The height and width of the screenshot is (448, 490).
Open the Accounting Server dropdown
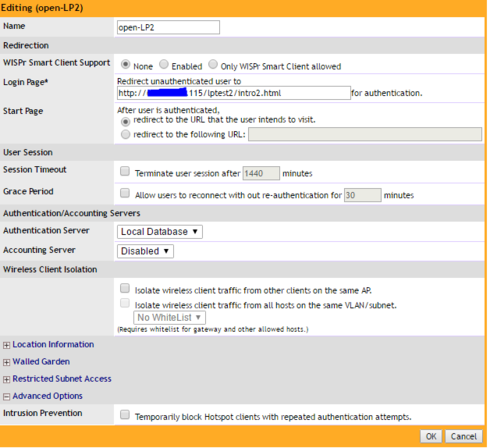145,251
